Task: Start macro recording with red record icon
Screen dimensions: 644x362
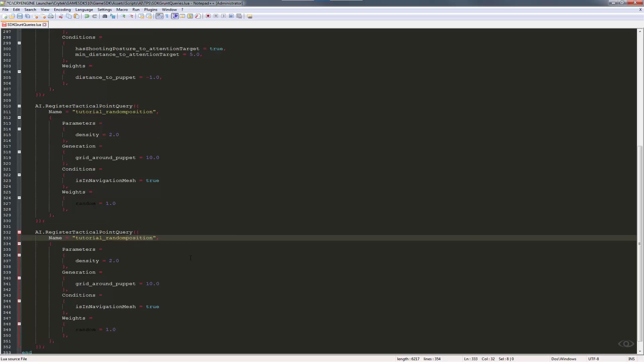Action: tap(208, 16)
